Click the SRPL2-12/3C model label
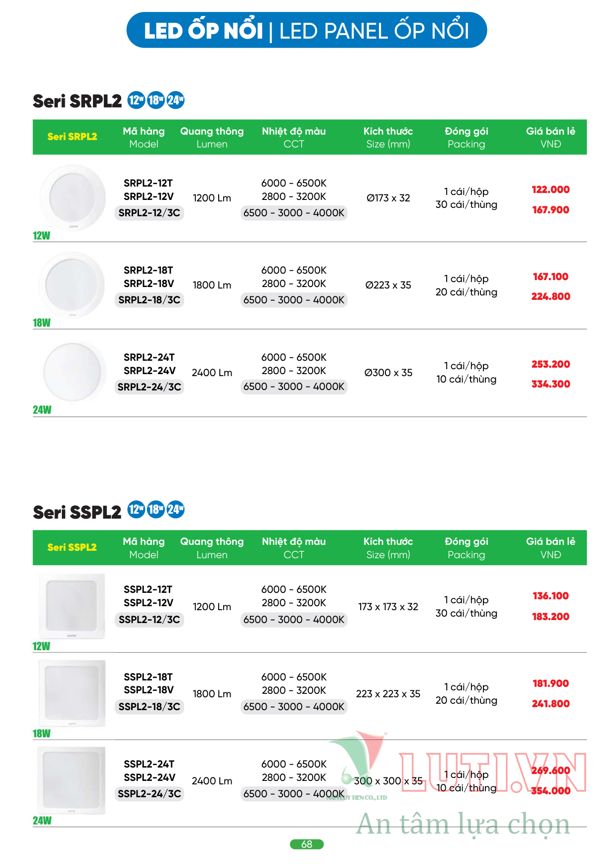The height and width of the screenshot is (868, 614). tap(149, 213)
